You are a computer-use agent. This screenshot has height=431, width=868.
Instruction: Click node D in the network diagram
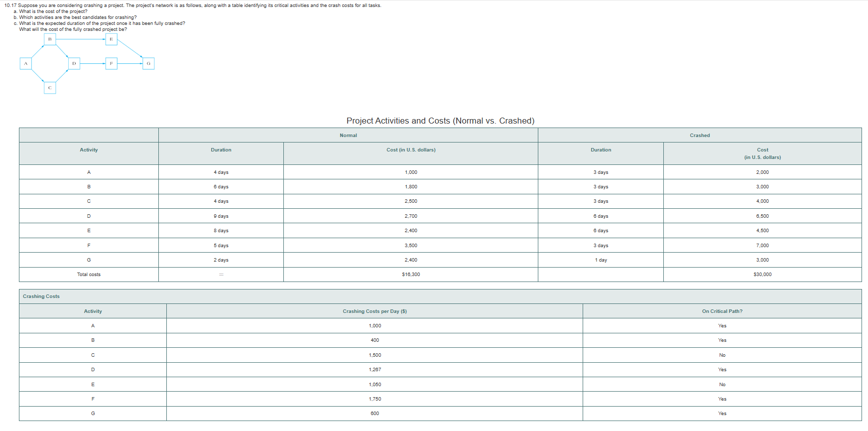coord(74,63)
